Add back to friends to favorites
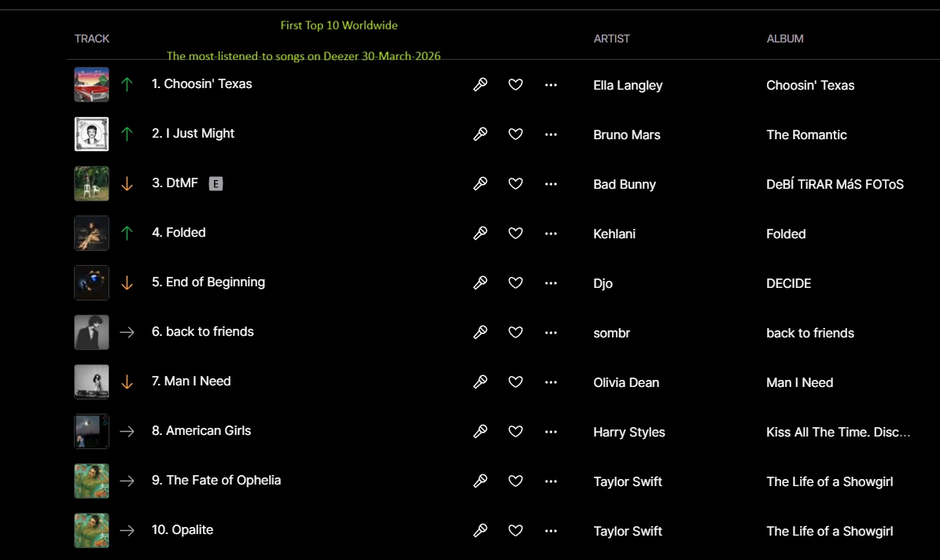The width and height of the screenshot is (940, 560). click(515, 332)
